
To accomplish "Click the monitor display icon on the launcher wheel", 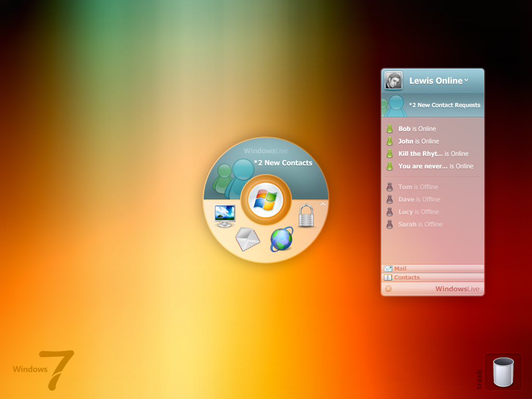I will coord(224,214).
